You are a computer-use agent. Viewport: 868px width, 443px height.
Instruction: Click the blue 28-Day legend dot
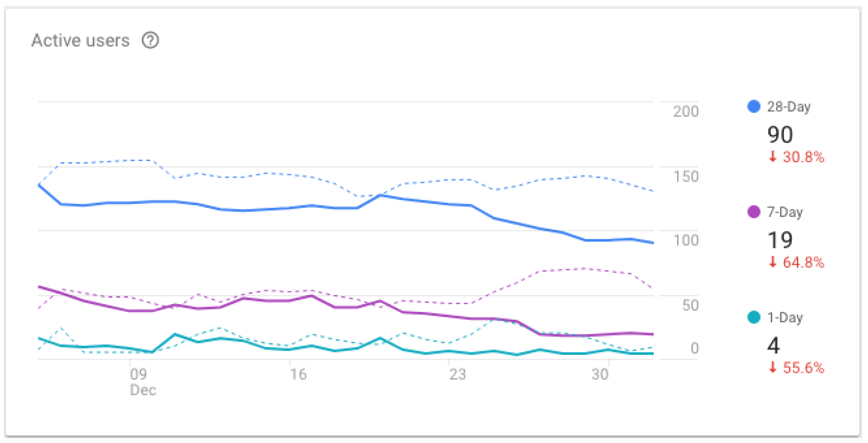coord(753,107)
